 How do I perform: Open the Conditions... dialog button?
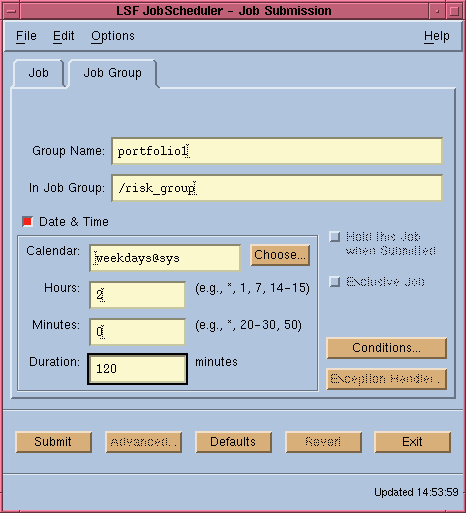click(x=386, y=348)
